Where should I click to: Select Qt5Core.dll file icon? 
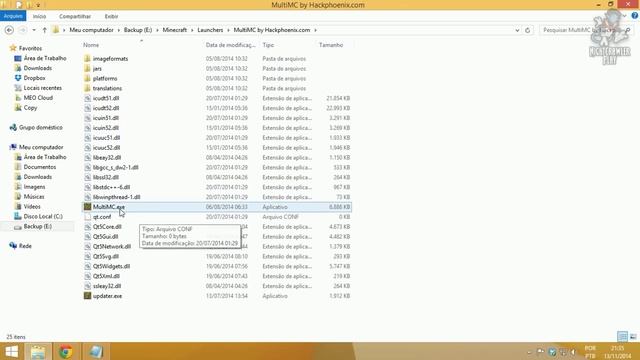tap(87, 227)
